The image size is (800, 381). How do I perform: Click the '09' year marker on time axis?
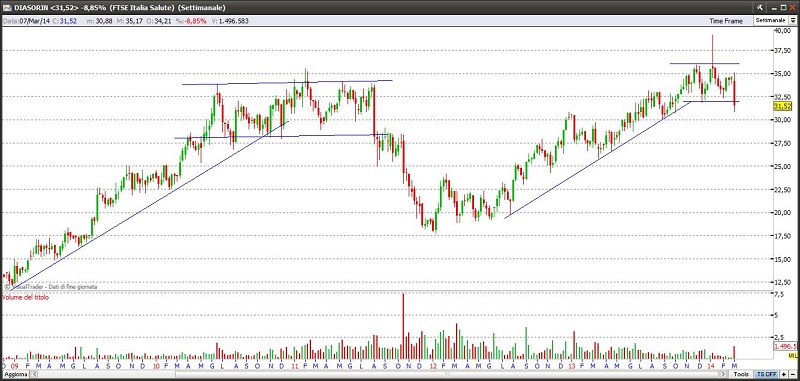click(x=14, y=366)
